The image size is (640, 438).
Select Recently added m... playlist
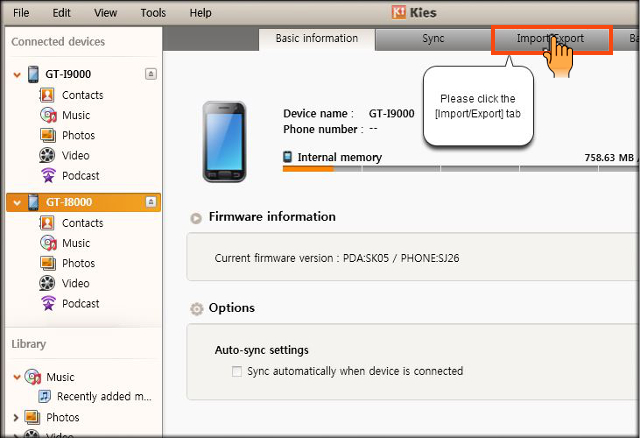click(x=104, y=396)
